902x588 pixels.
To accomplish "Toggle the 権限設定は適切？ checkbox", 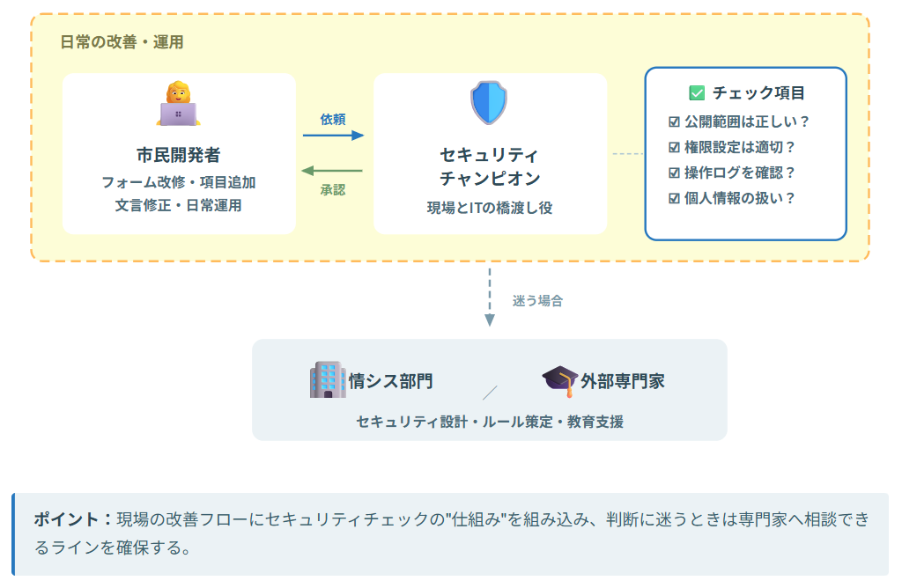I will 675,148.
